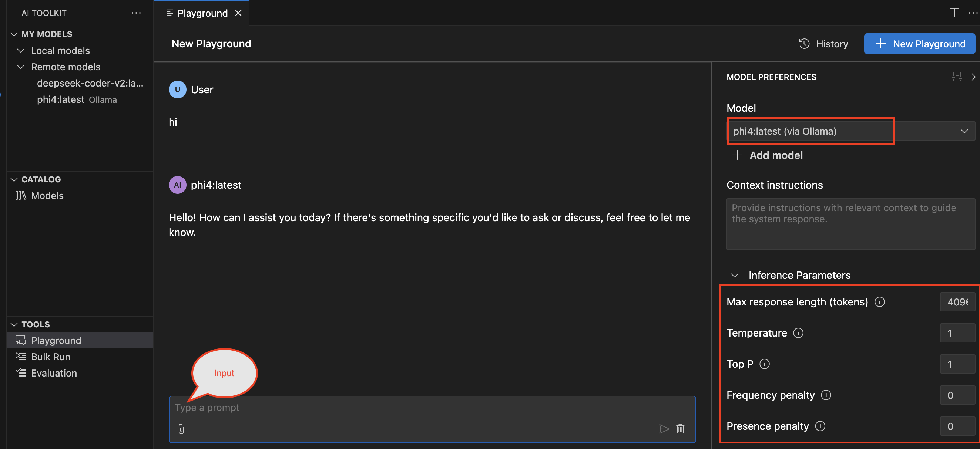Click the attach file paperclip icon
The height and width of the screenshot is (449, 980).
[181, 429]
